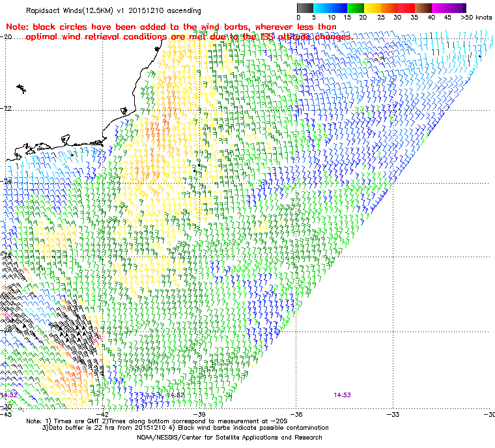Click the '-39' longitude axis label
495x448 pixels.
[199, 414]
